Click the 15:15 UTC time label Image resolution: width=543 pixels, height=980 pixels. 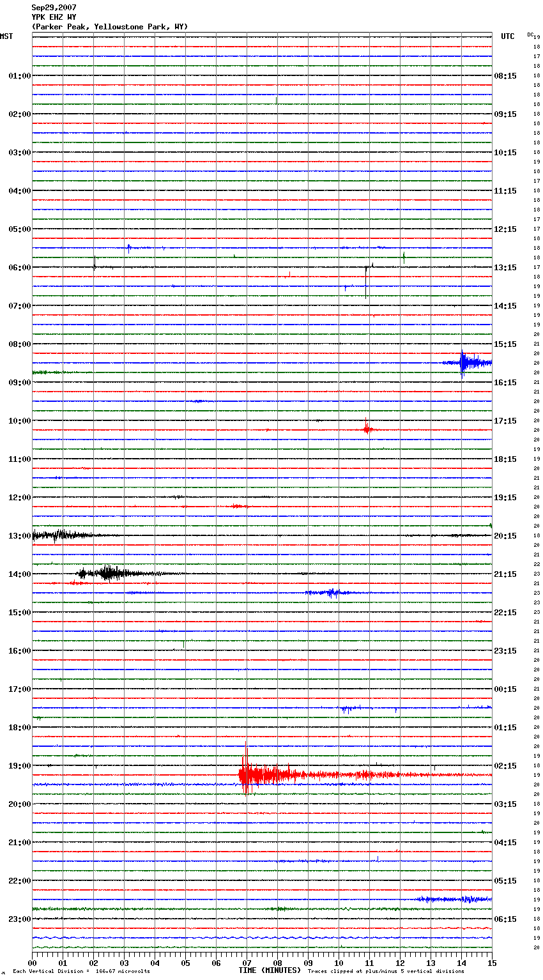click(x=505, y=344)
